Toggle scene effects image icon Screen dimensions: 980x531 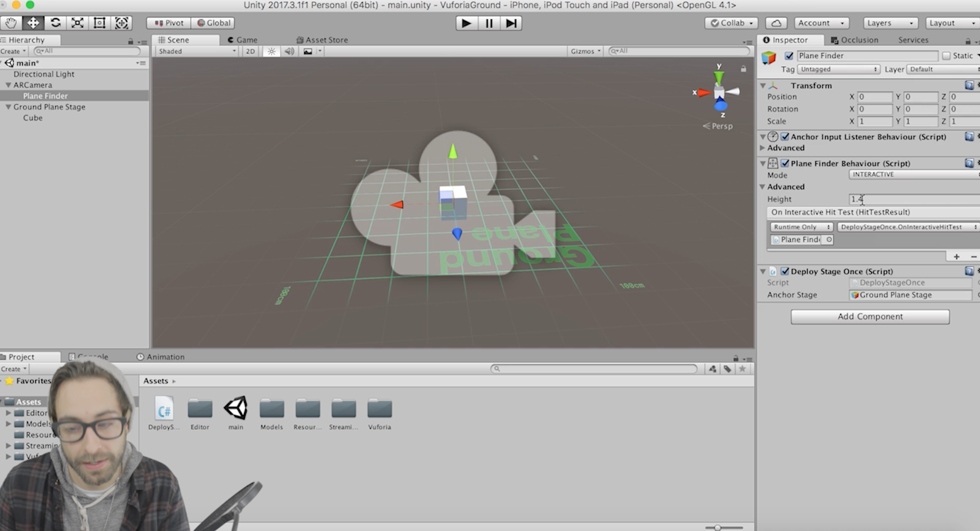pos(308,51)
